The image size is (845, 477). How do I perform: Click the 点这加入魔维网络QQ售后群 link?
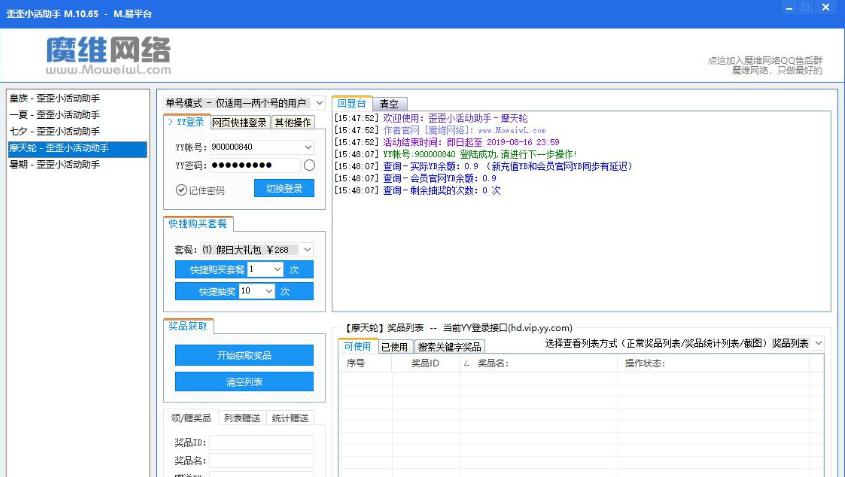pos(765,60)
